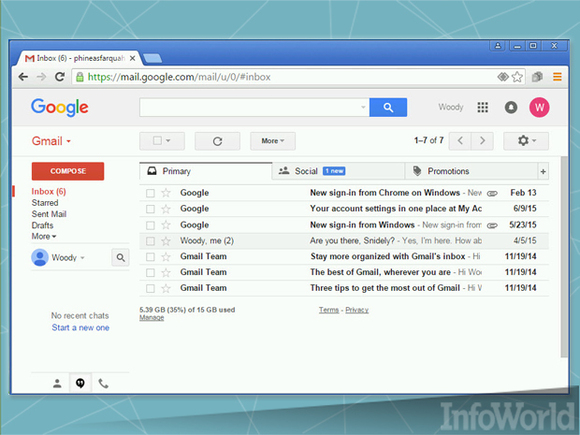Check the 6/9/15 account settings message
The image size is (580, 435).
point(150,209)
